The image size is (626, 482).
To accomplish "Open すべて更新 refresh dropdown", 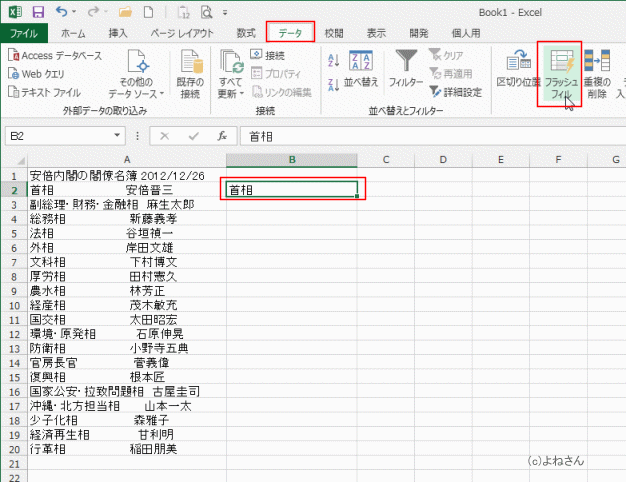I will point(230,74).
